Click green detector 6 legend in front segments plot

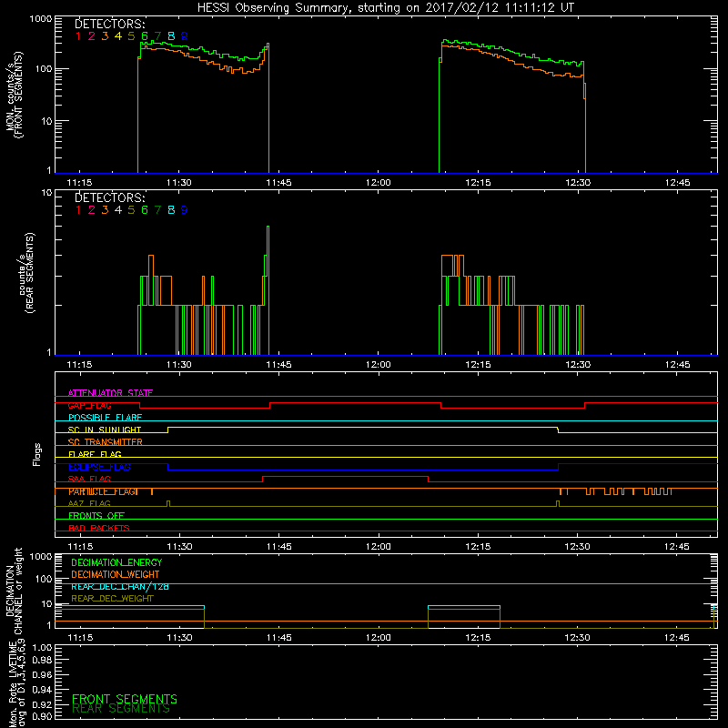(145, 36)
